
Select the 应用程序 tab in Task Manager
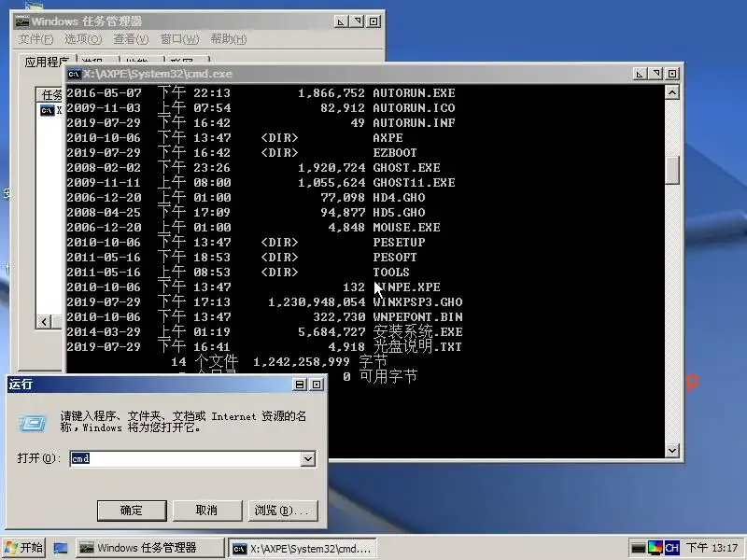tap(47, 62)
